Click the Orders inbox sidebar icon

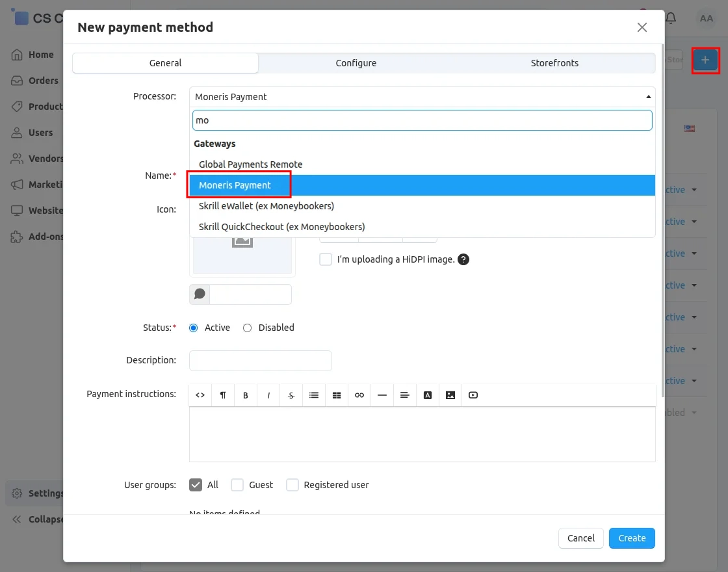(17, 81)
